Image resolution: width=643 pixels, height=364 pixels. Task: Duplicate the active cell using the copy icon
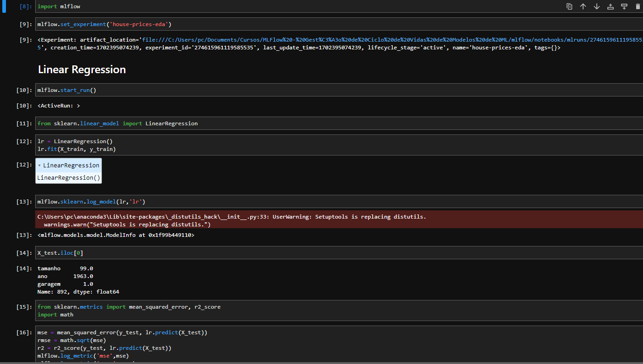569,6
